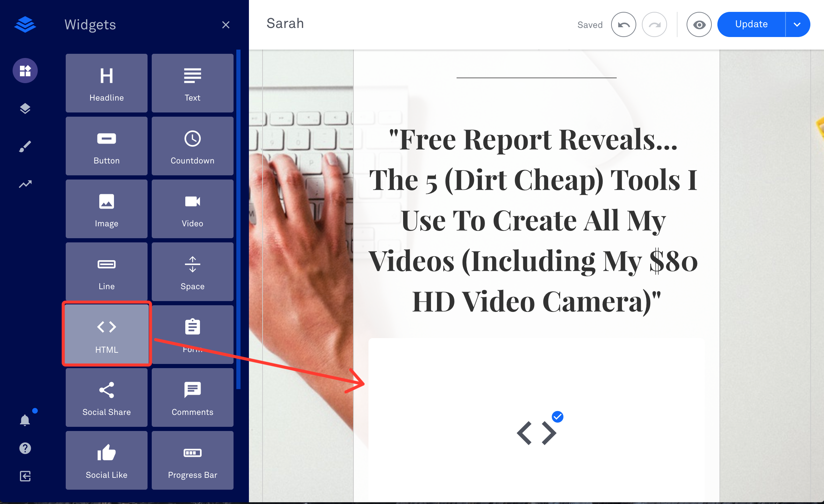Image resolution: width=824 pixels, height=504 pixels.
Task: Click the exit builder icon
Action: 25,476
